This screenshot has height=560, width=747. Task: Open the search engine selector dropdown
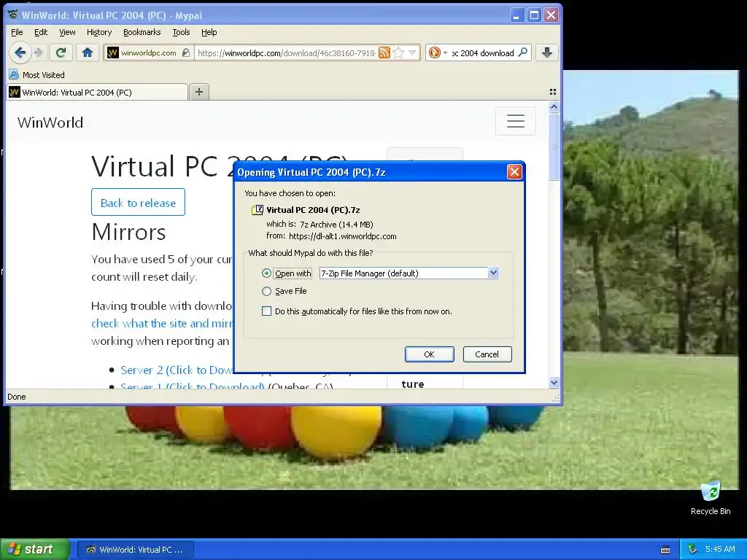point(438,52)
